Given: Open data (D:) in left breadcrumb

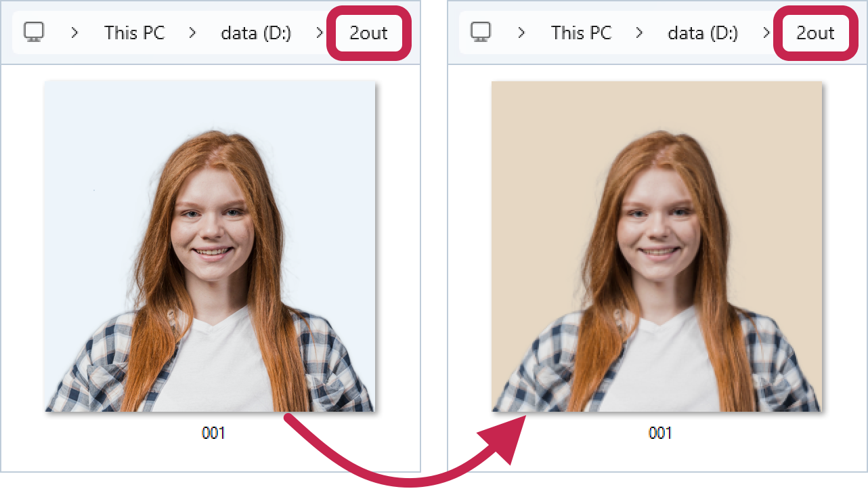Looking at the screenshot, I should (x=256, y=33).
